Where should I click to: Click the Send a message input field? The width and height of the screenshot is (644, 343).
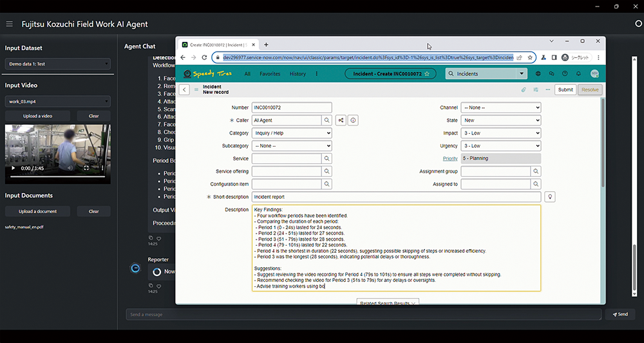click(364, 315)
